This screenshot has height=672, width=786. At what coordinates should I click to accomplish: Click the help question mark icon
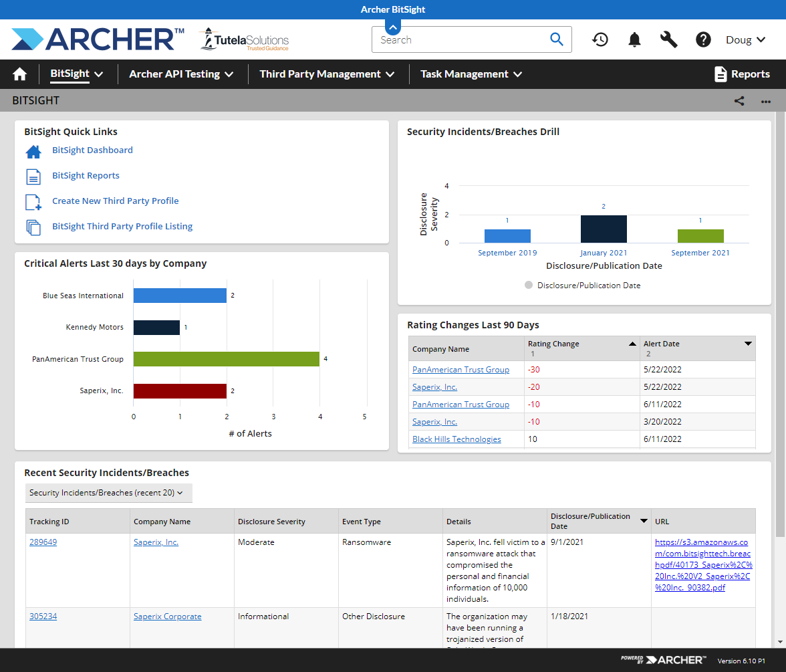click(703, 40)
